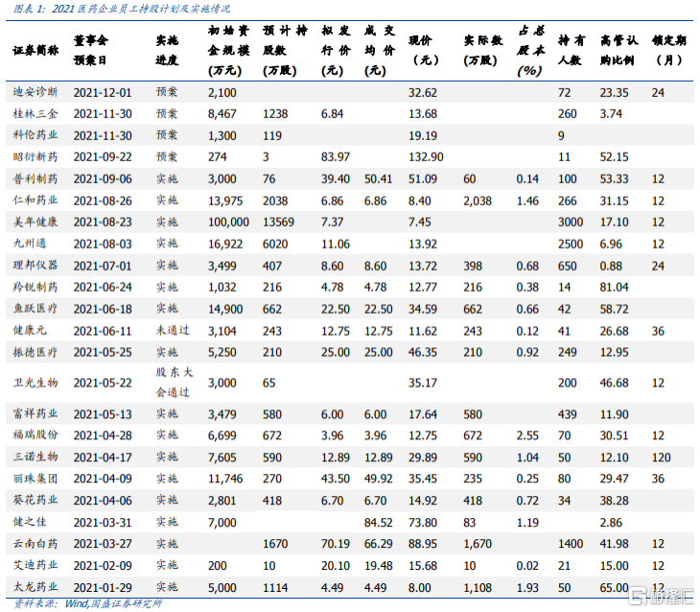Click the 羚锐制药 company name
Image resolution: width=700 pixels, height=612 pixels.
click(35, 287)
